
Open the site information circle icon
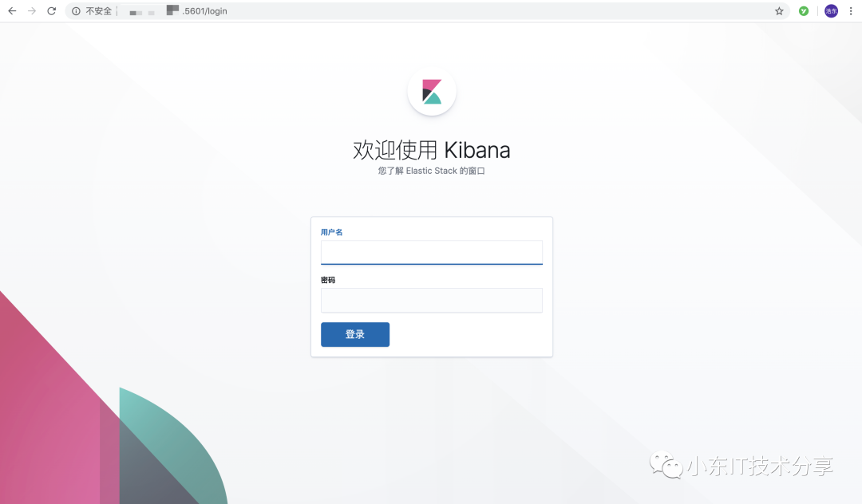(x=76, y=11)
